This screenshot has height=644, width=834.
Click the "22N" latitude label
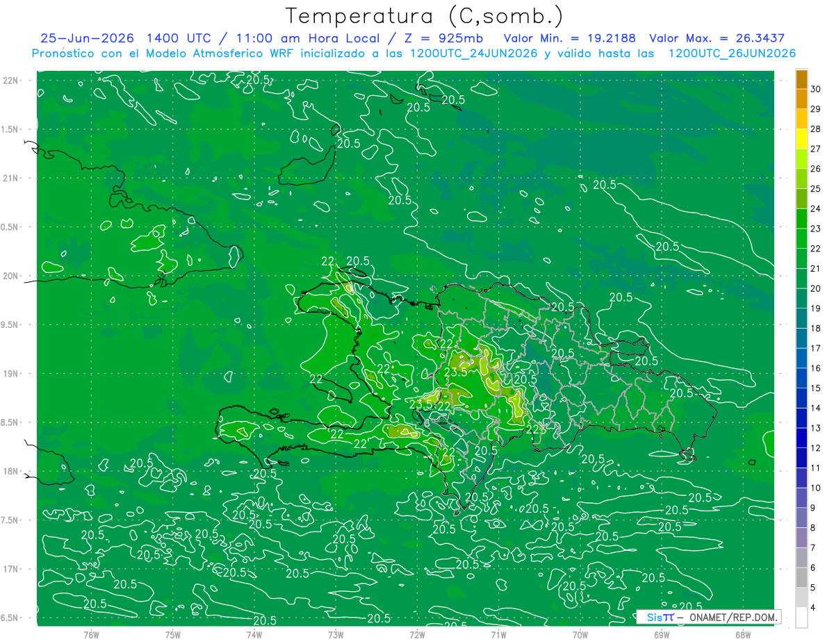11,80
